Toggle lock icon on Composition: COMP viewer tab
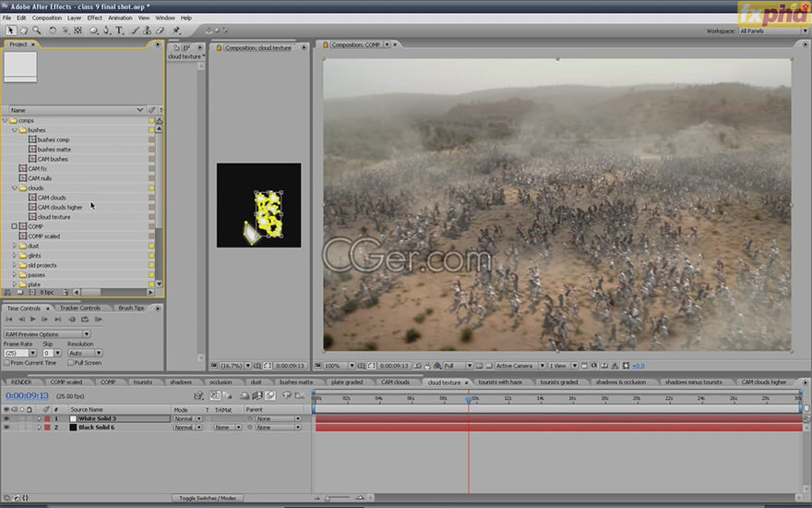 pos(325,45)
